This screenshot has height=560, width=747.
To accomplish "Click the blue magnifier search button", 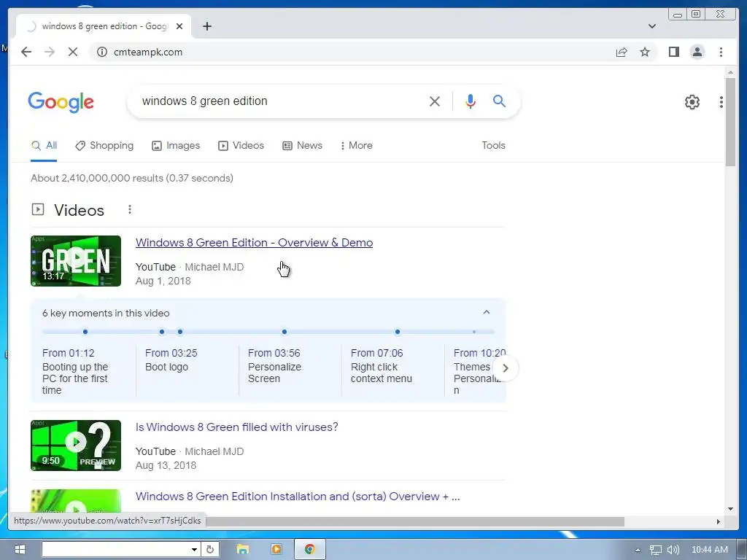I will coord(499,101).
